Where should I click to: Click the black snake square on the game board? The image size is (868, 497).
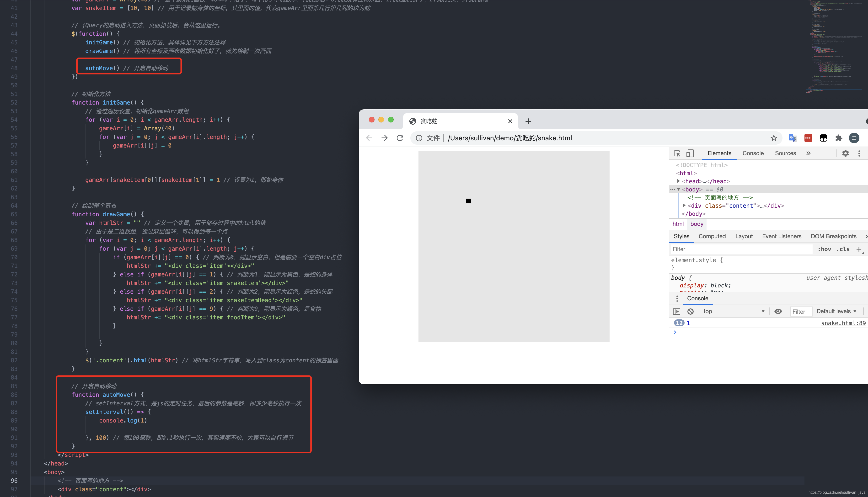(x=468, y=201)
